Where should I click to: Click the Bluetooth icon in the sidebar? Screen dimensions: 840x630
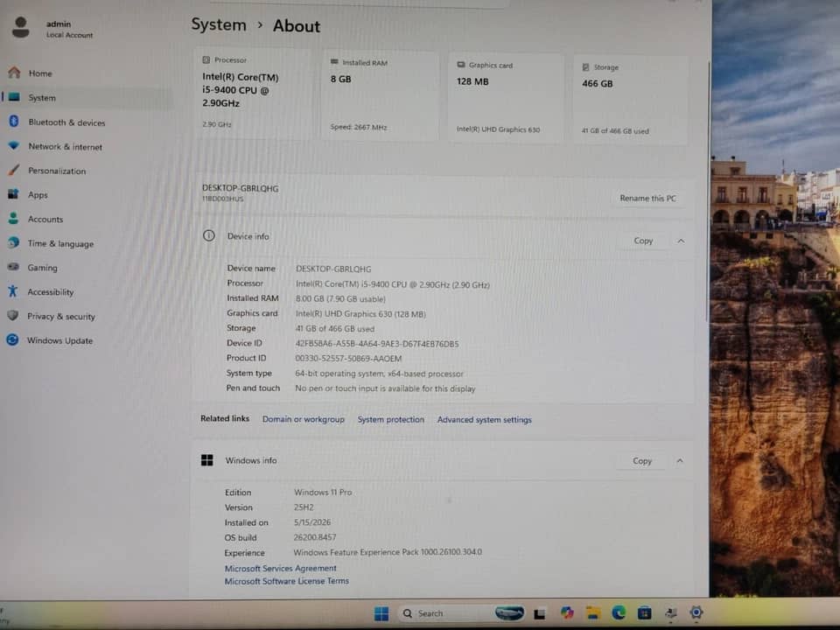point(15,121)
